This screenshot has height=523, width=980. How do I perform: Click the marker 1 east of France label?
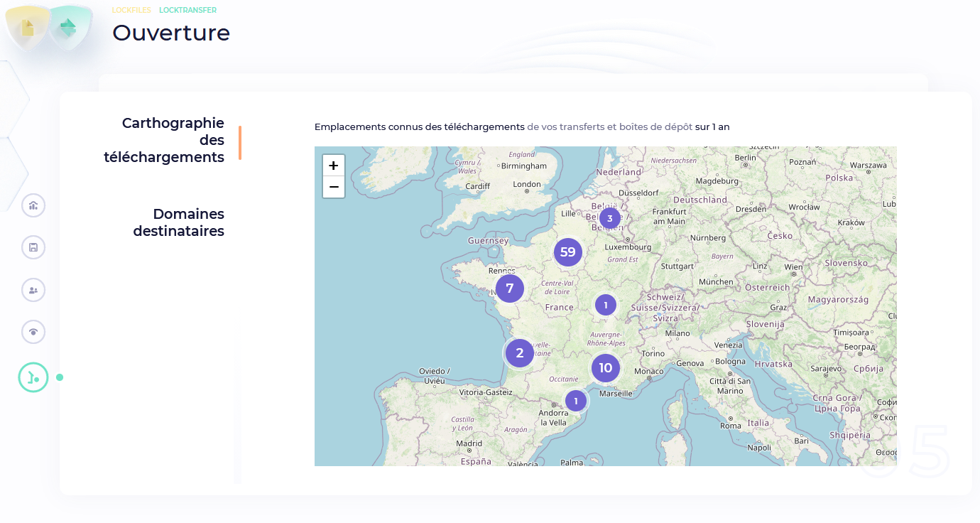pos(605,306)
